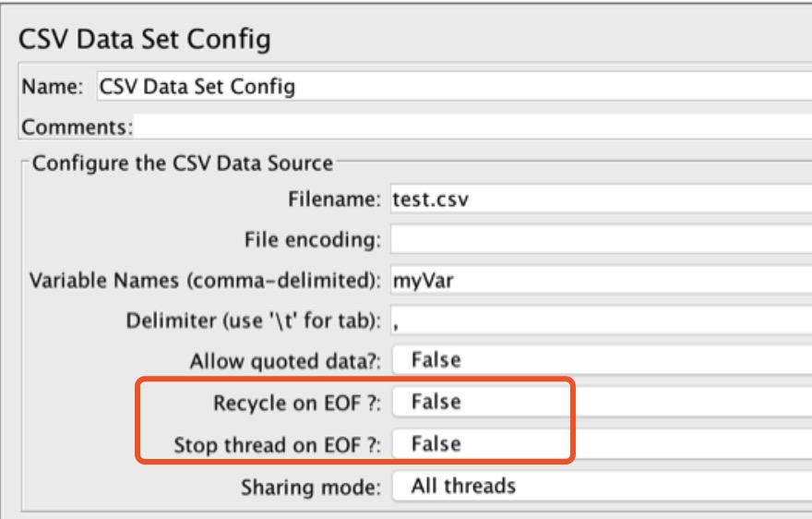Click the CSV Data Set Config title heading

click(145, 39)
